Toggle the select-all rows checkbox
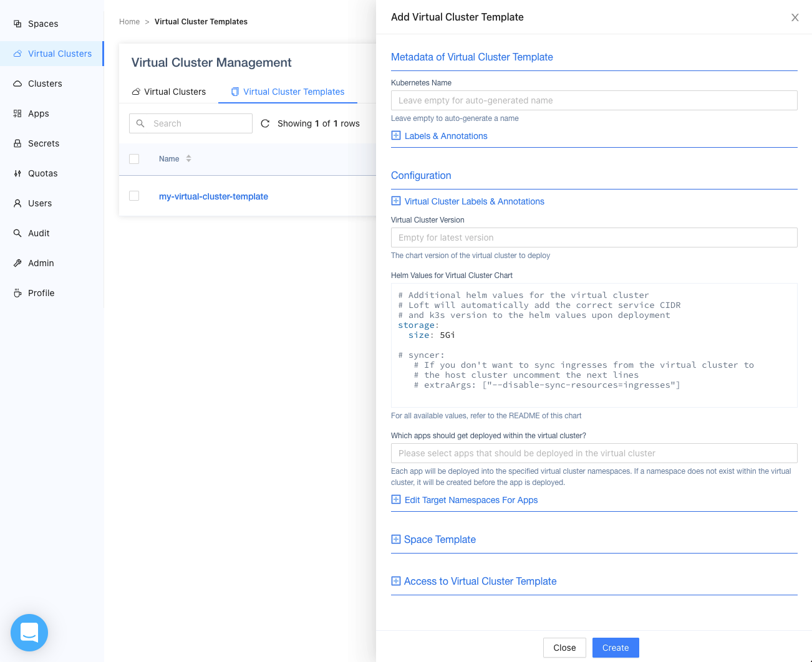Image resolution: width=812 pixels, height=662 pixels. 134,159
